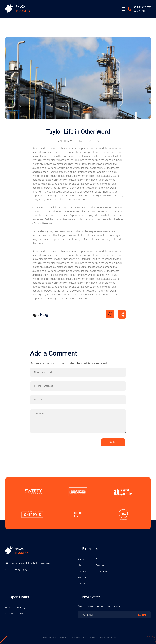Open the Business category link
This screenshot has width=156, height=644.
(93, 141)
